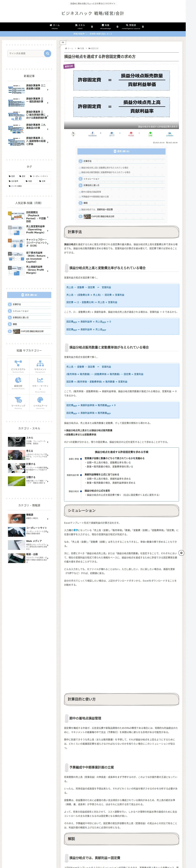
Task: Jump to 計算手法 in sidebar table of contents
Action: (x=17, y=304)
